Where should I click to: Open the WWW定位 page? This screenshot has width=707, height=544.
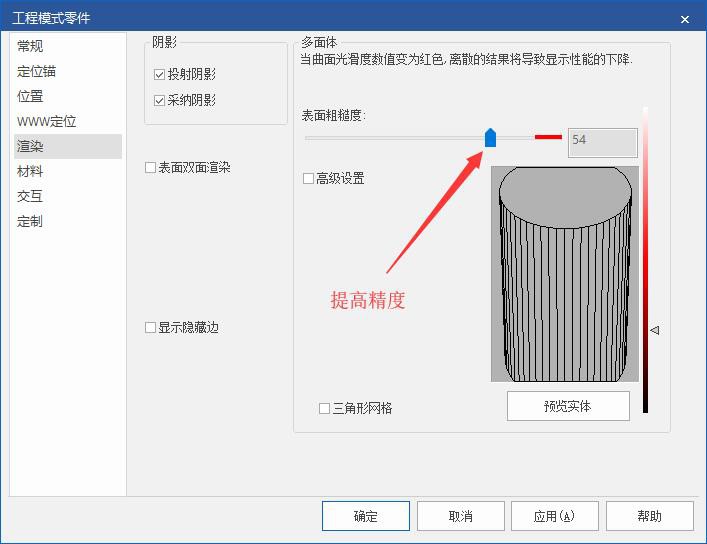pyautogui.click(x=46, y=121)
